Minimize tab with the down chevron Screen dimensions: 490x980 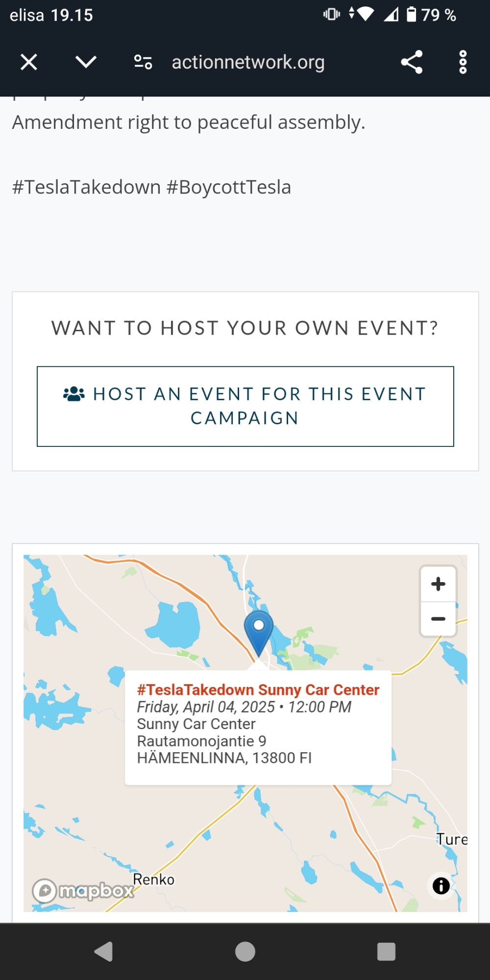86,62
